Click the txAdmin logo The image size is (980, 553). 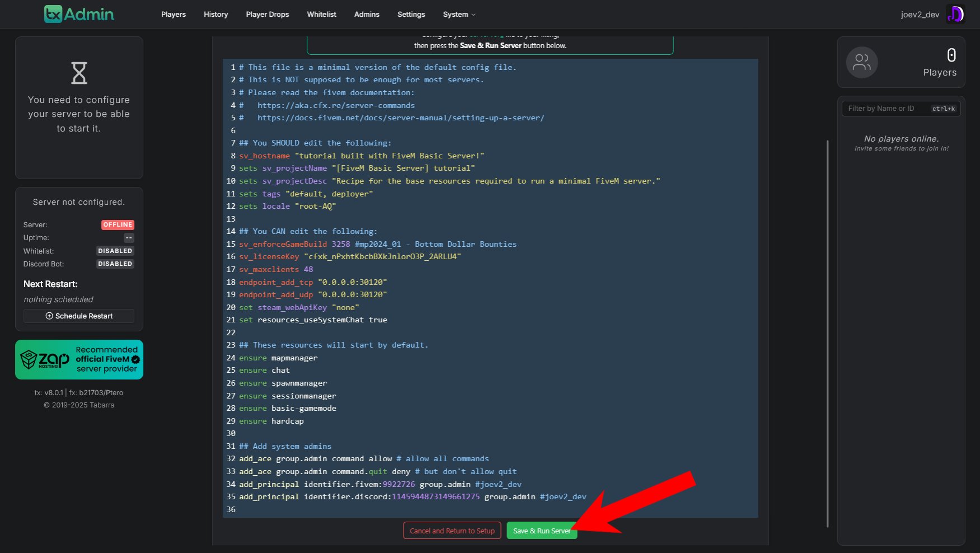tap(79, 14)
